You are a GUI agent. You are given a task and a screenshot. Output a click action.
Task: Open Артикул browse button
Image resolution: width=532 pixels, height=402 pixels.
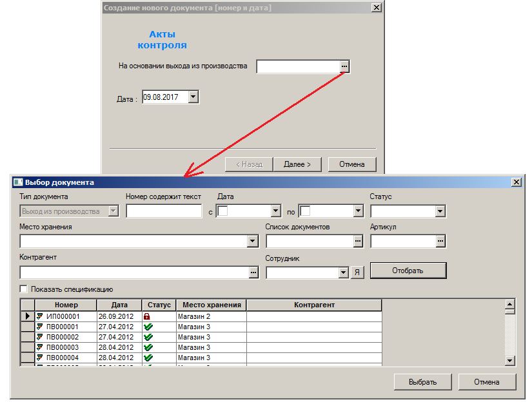click(x=440, y=242)
